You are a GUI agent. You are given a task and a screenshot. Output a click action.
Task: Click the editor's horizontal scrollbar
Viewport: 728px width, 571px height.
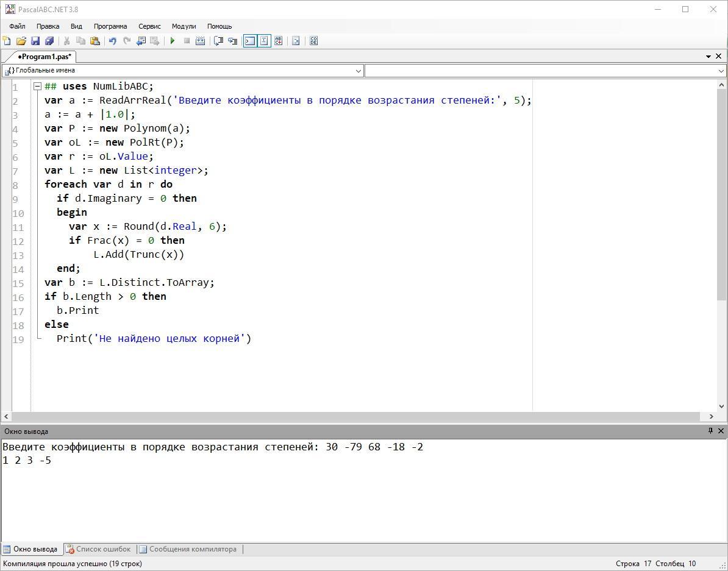[x=355, y=416]
